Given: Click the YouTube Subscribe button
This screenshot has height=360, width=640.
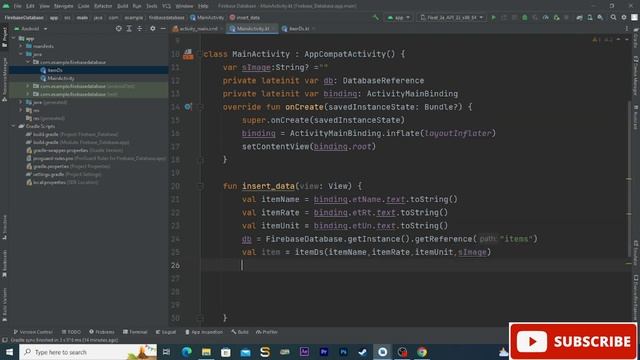Looking at the screenshot, I should pos(573,341).
